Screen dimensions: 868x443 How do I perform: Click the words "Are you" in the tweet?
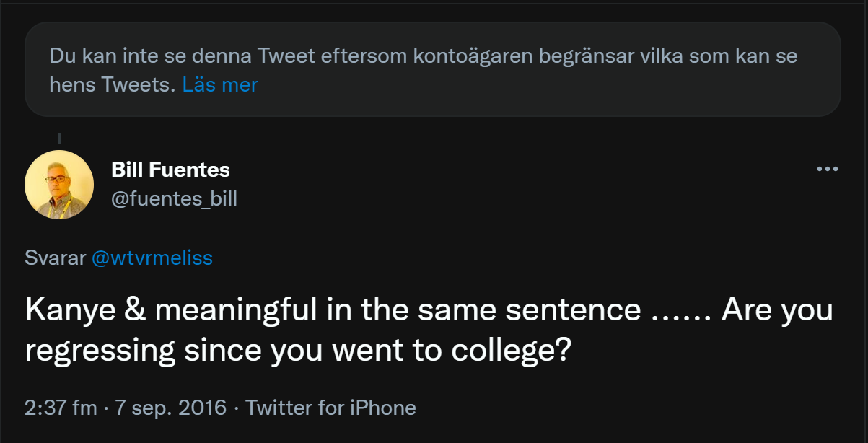coord(776,310)
